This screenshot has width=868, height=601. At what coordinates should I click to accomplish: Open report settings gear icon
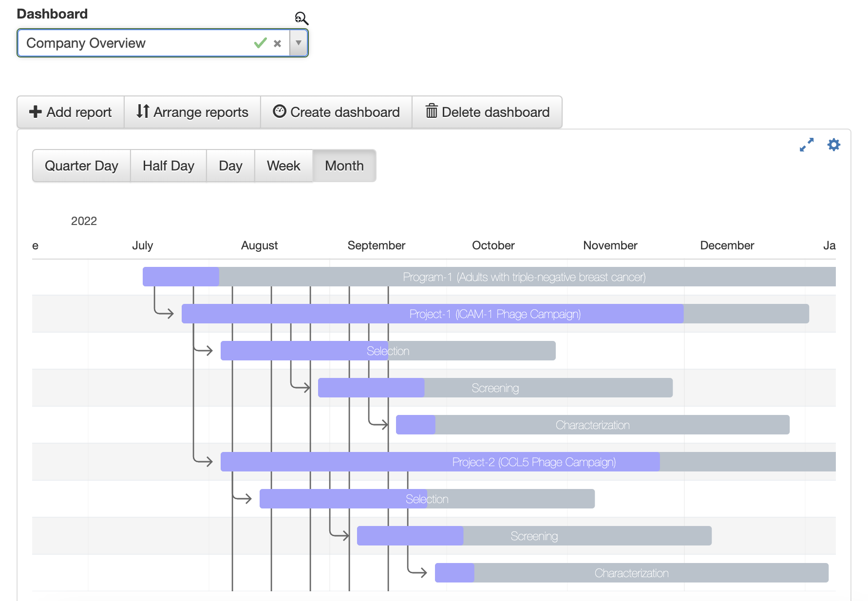coord(833,145)
